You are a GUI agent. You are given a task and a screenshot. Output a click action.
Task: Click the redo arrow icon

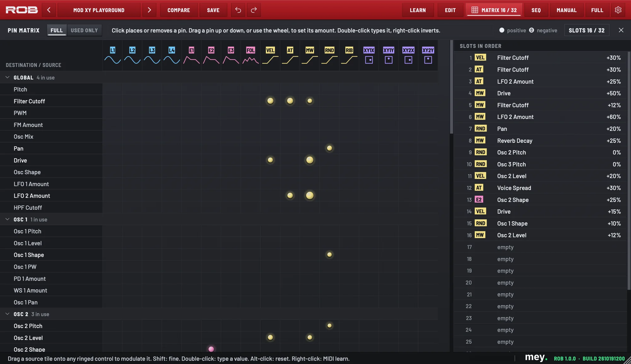(x=254, y=10)
